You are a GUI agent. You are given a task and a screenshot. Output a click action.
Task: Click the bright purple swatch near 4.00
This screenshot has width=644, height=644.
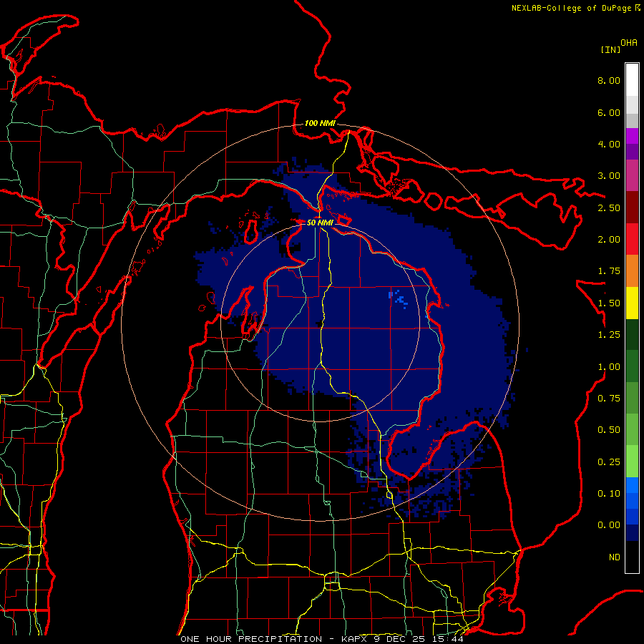tap(632, 136)
